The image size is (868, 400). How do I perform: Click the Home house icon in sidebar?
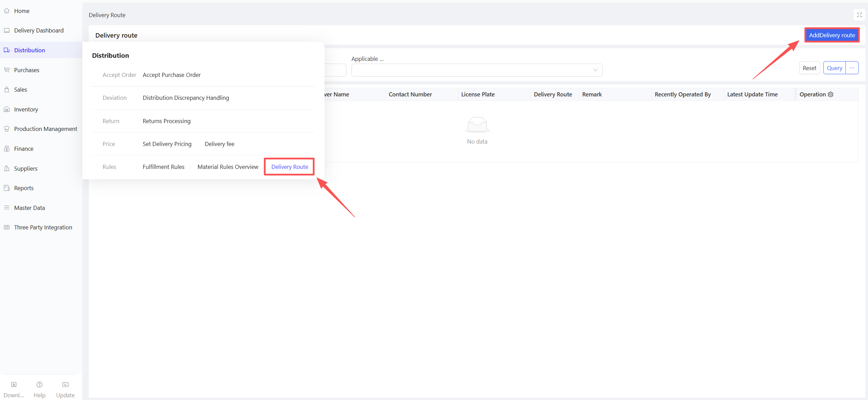[7, 11]
